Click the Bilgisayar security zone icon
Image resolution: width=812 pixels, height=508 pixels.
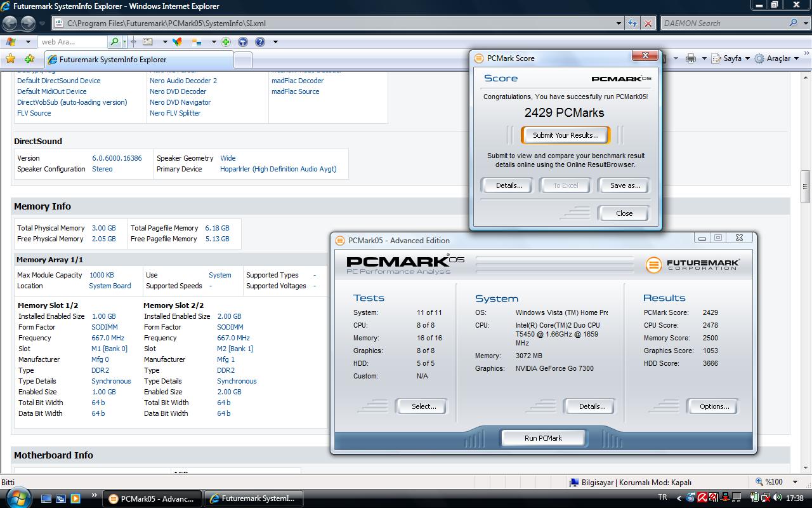point(574,482)
